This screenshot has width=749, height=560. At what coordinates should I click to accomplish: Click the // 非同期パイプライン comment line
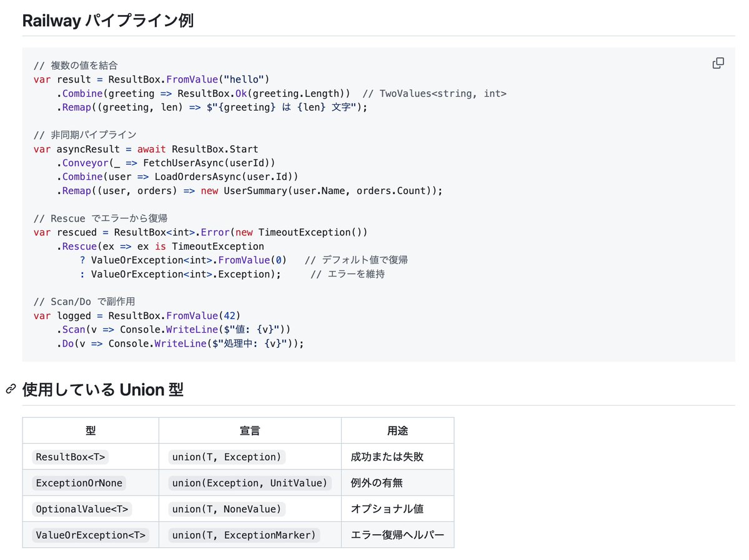85,135
